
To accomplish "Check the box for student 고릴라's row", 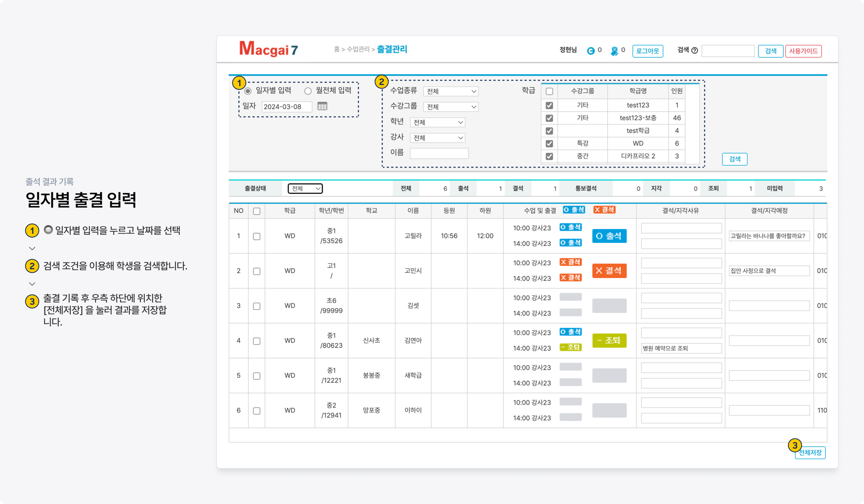I will point(256,236).
